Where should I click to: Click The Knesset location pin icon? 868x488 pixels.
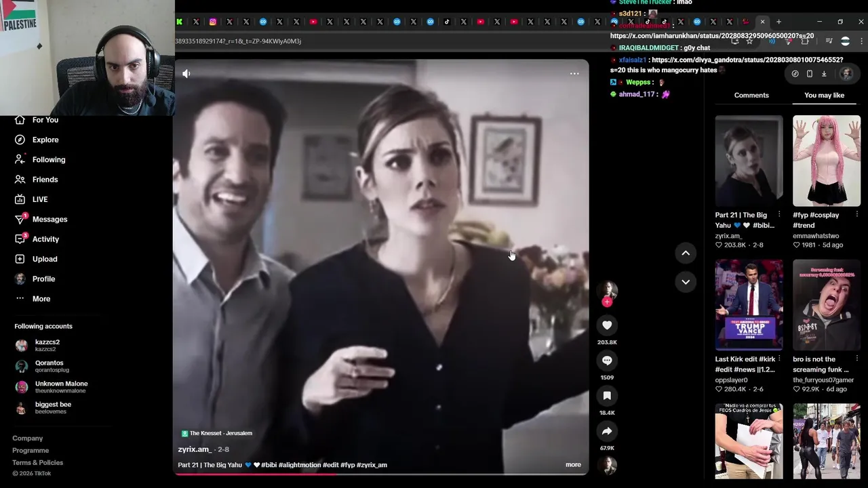184,433
